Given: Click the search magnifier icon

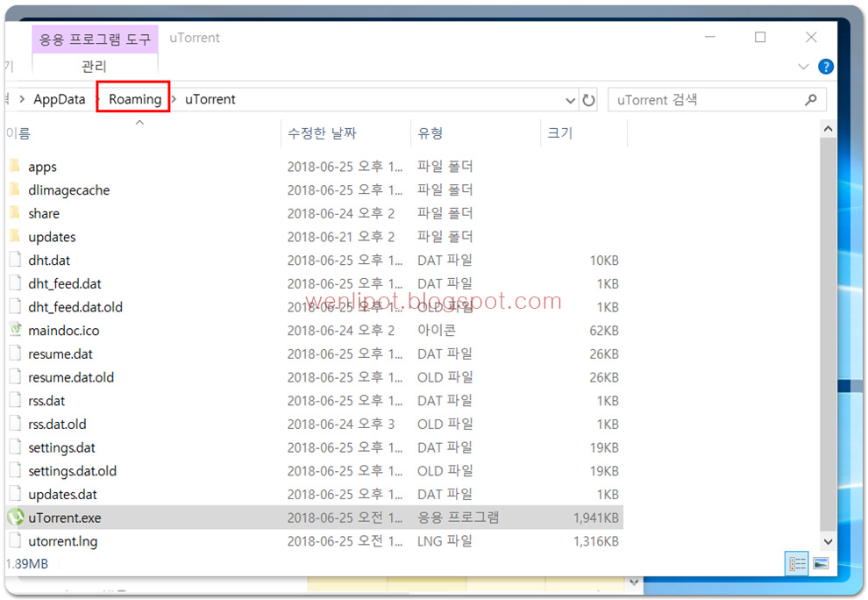Looking at the screenshot, I should coord(810,100).
